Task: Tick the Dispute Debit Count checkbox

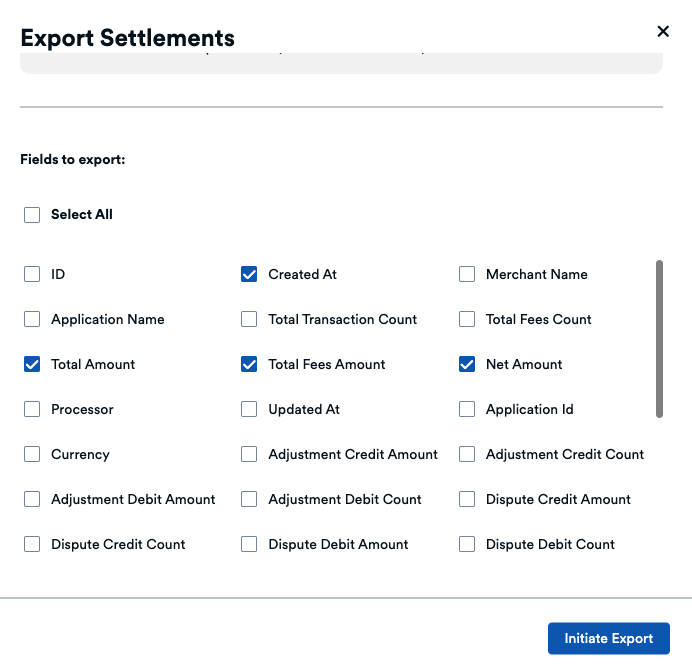Action: coord(467,544)
